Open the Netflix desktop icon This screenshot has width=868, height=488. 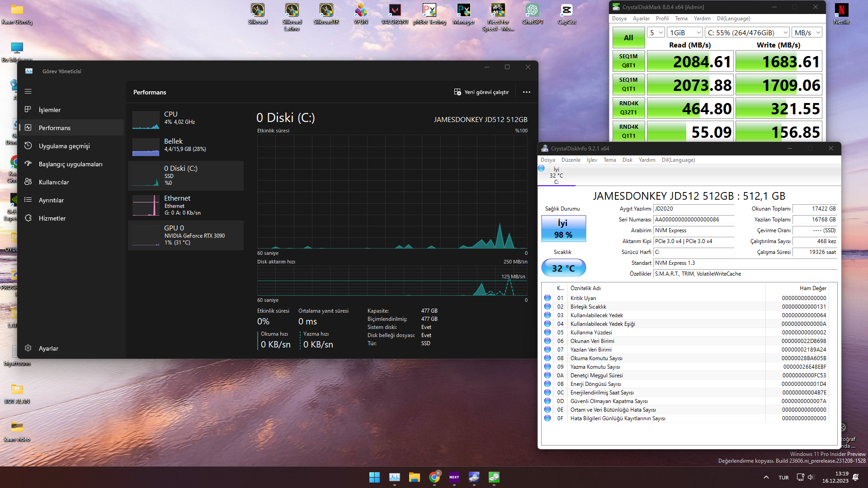(841, 14)
